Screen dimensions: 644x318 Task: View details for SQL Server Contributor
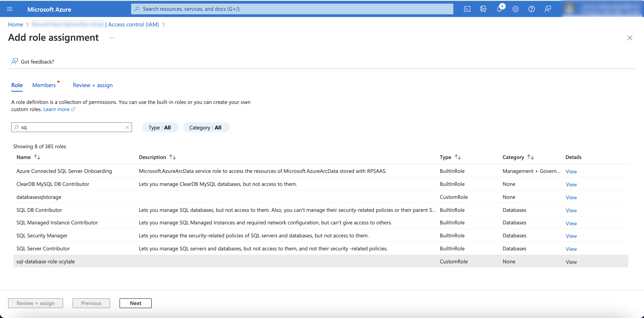click(571, 249)
